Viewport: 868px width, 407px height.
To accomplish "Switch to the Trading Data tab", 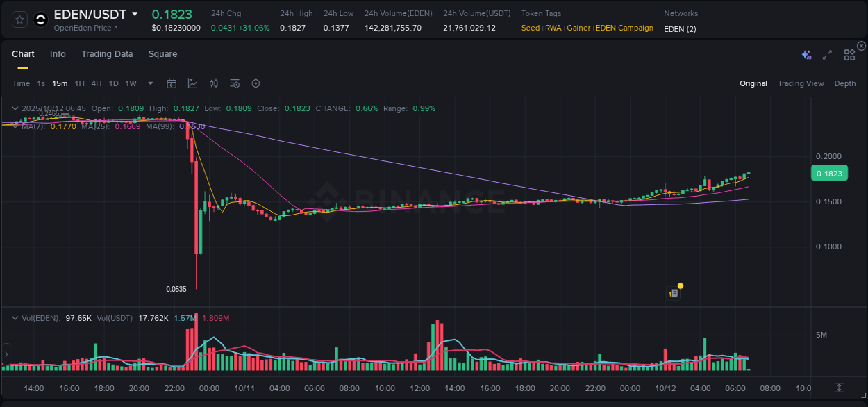I will (x=107, y=54).
